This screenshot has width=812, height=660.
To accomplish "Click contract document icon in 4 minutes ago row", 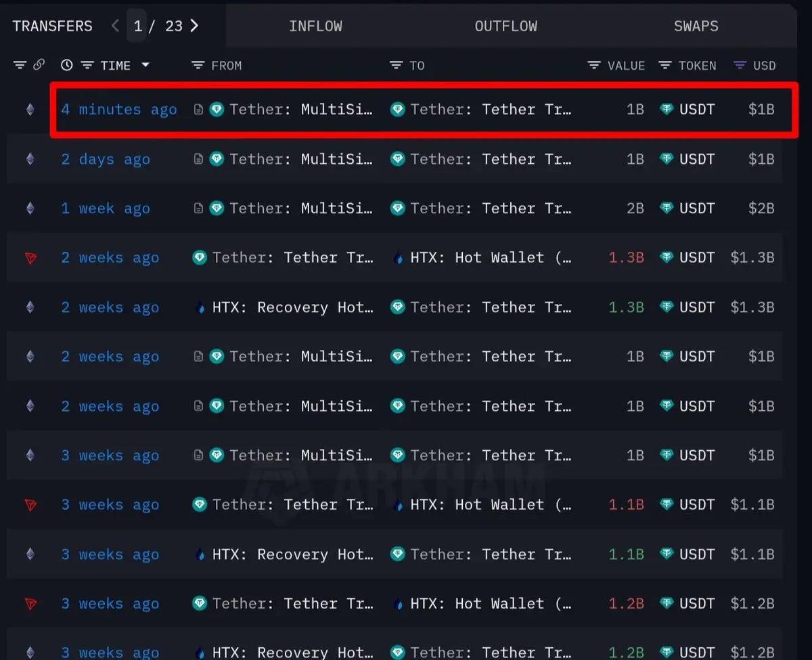I will tap(198, 109).
